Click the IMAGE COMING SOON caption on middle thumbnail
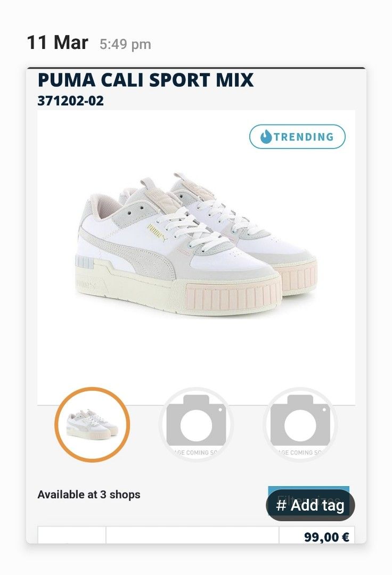The image size is (392, 575). tap(196, 453)
